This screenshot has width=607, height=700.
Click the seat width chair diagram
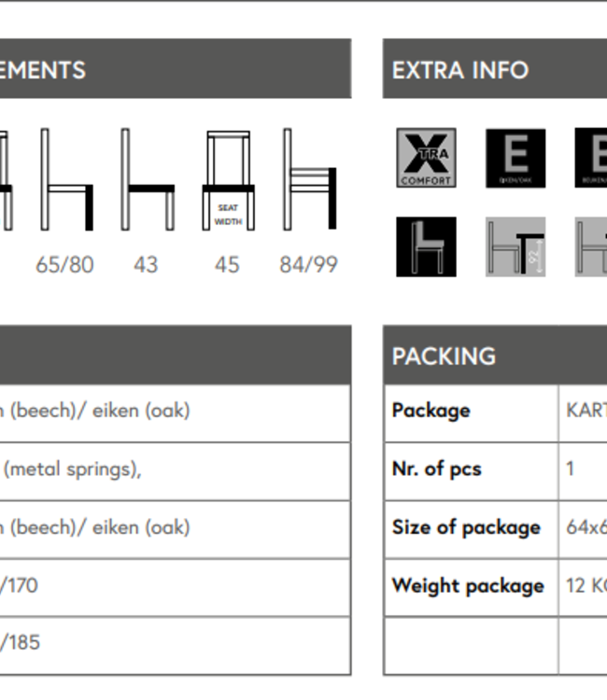click(228, 180)
